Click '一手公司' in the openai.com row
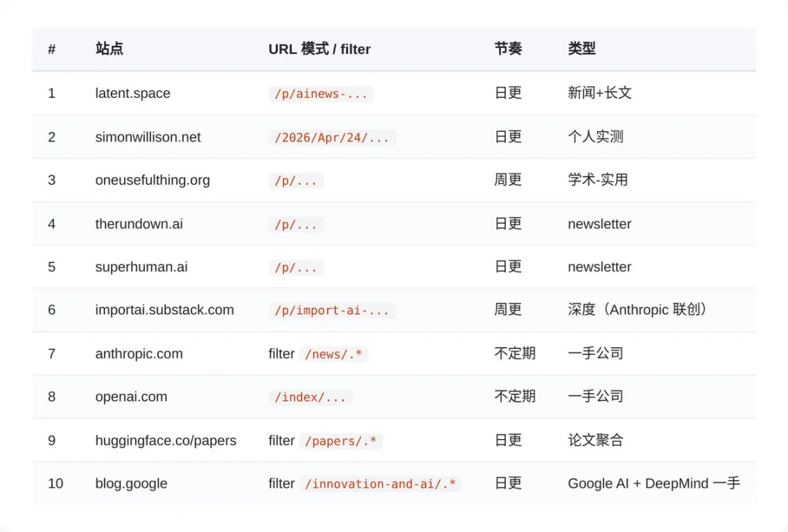 click(595, 397)
